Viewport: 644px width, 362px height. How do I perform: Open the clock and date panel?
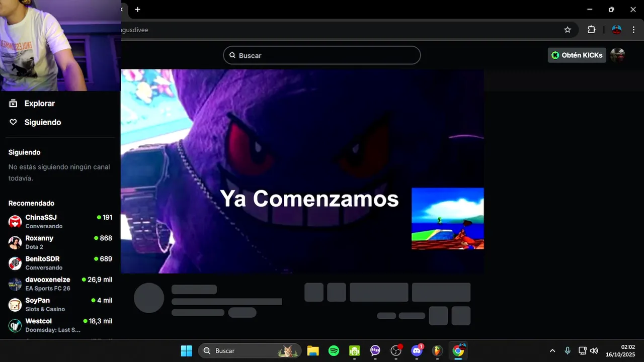(x=620, y=350)
